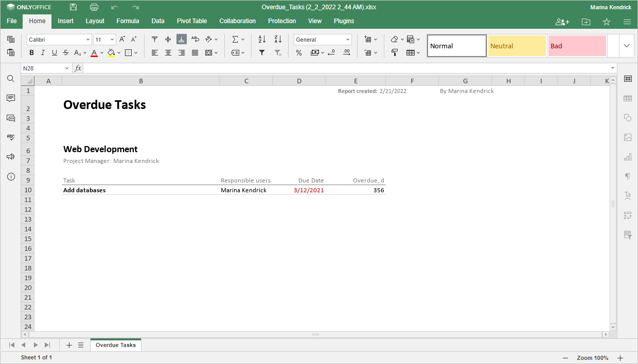This screenshot has height=364, width=638.
Task: Click the Save icon in title bar
Action: pos(74,7)
